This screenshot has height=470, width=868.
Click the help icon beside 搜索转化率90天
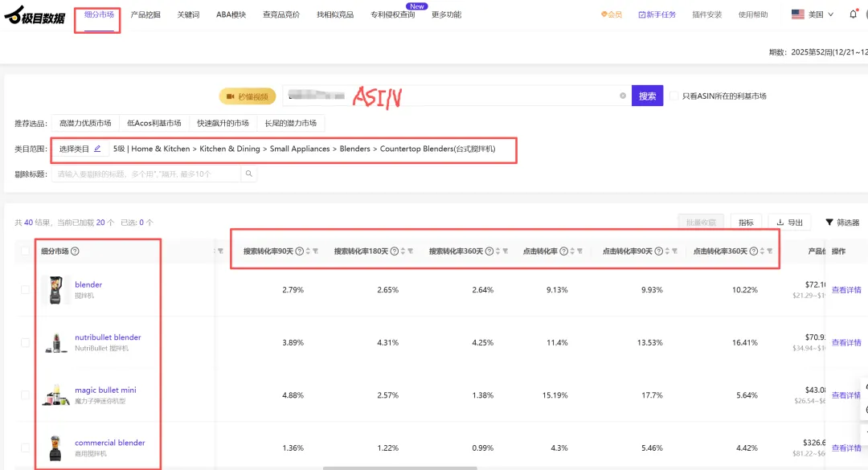pos(300,251)
